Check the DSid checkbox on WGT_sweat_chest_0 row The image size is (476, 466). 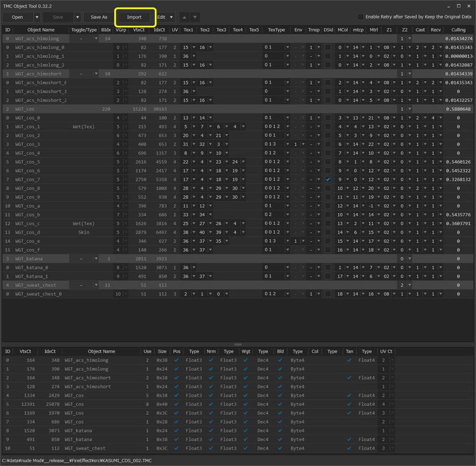[x=328, y=294]
